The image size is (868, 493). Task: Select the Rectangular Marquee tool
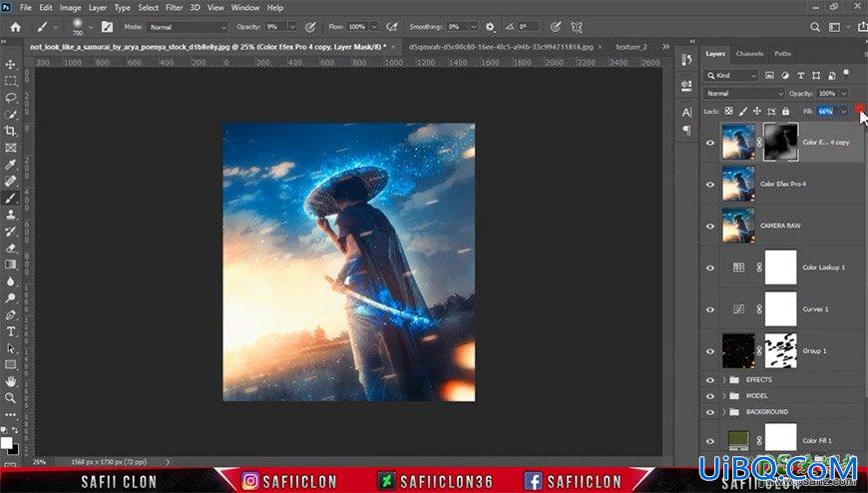(x=10, y=81)
